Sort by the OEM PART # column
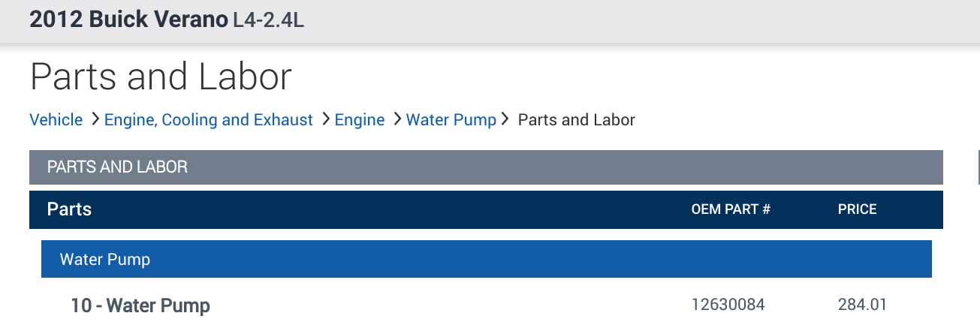Viewport: 980px width, 325px height. coord(731,210)
